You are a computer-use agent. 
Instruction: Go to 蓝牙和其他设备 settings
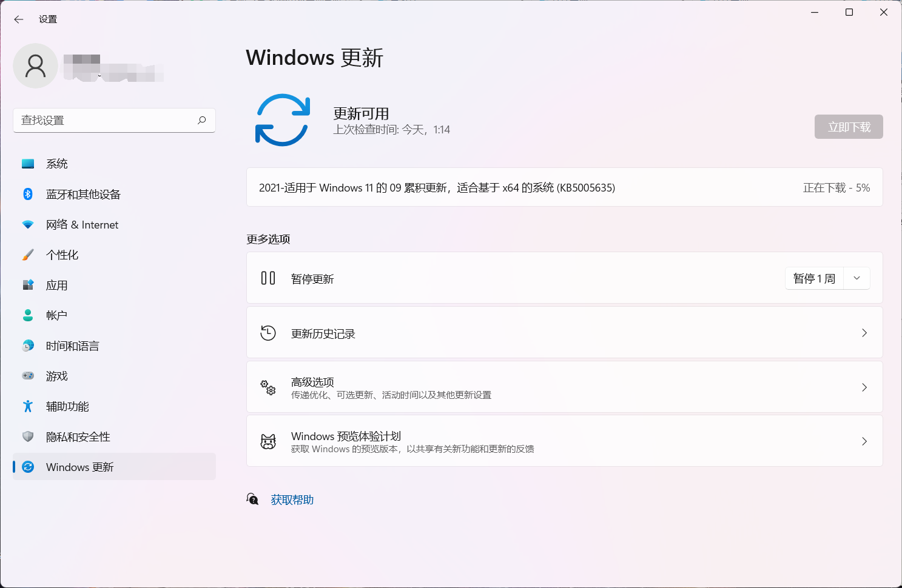[114, 194]
